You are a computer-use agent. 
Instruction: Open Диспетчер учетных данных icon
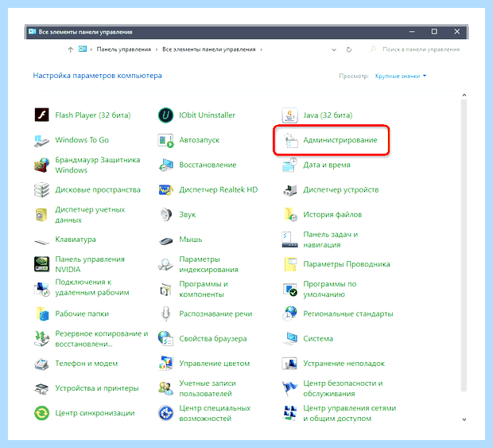tap(41, 215)
